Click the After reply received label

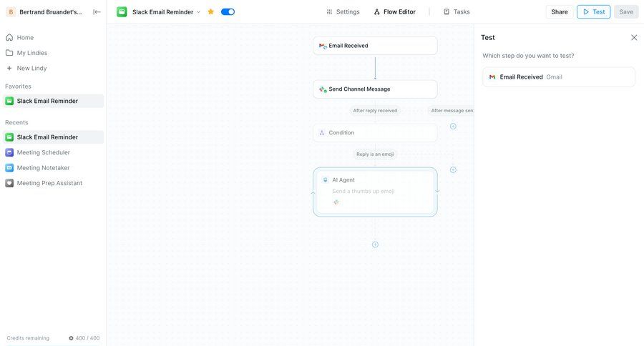[x=375, y=110]
